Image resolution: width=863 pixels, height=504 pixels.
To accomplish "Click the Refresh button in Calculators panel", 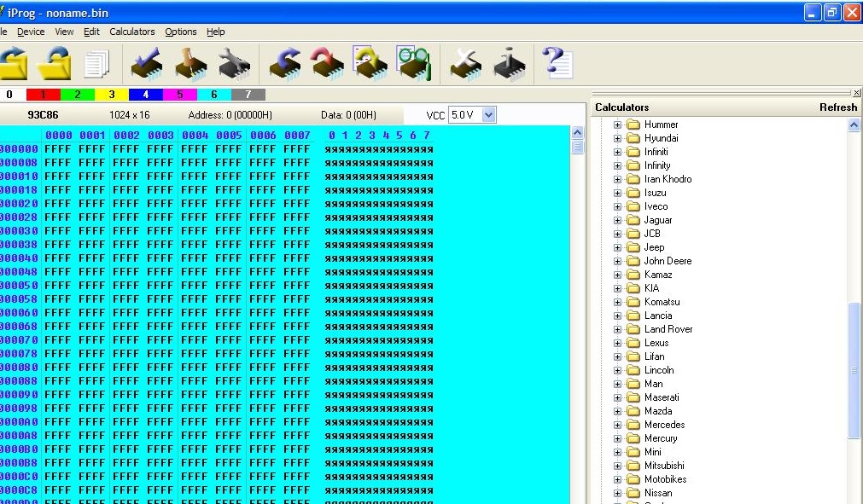I will [x=838, y=107].
